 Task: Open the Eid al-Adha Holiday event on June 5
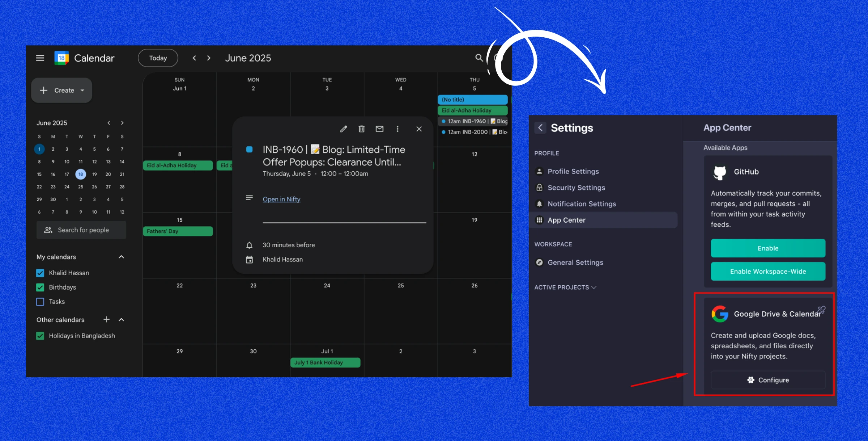click(x=473, y=110)
